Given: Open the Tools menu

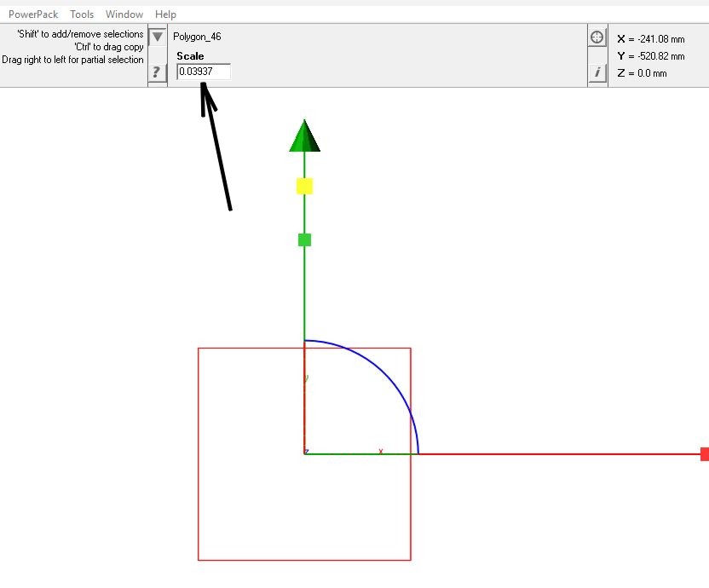Looking at the screenshot, I should (x=82, y=14).
